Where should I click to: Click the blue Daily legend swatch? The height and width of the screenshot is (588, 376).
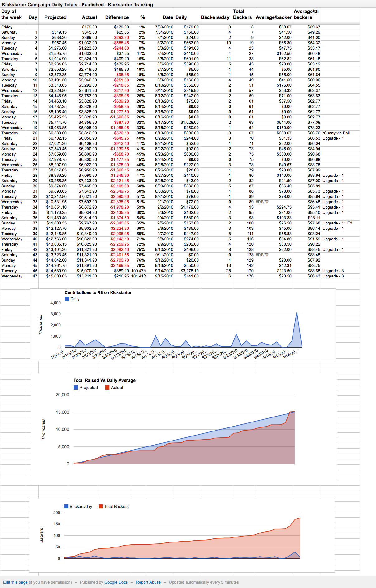tap(67, 299)
